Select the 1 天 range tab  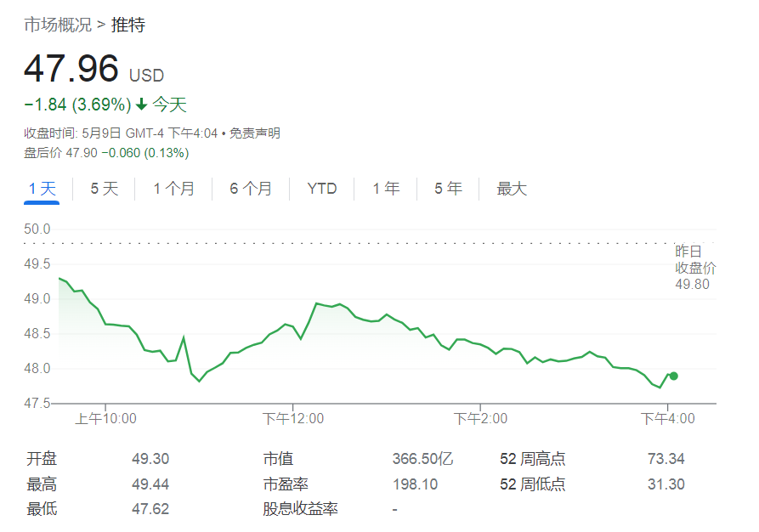[x=42, y=189]
